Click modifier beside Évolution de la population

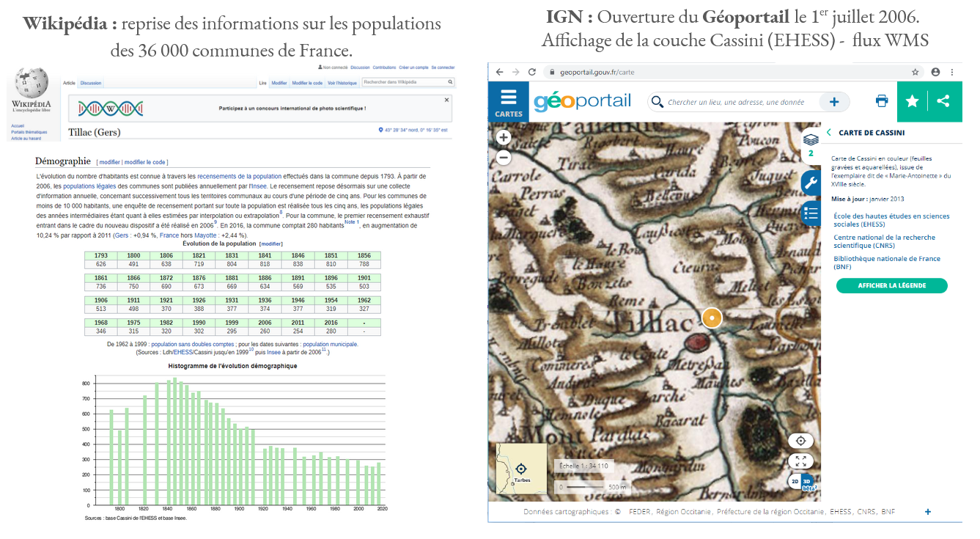click(x=271, y=243)
